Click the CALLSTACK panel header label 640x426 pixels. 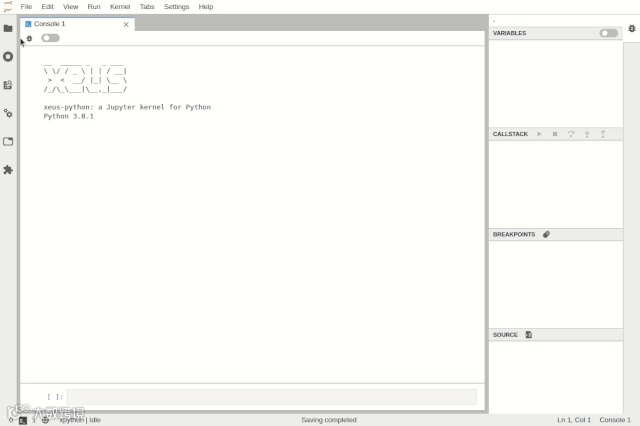(x=510, y=134)
